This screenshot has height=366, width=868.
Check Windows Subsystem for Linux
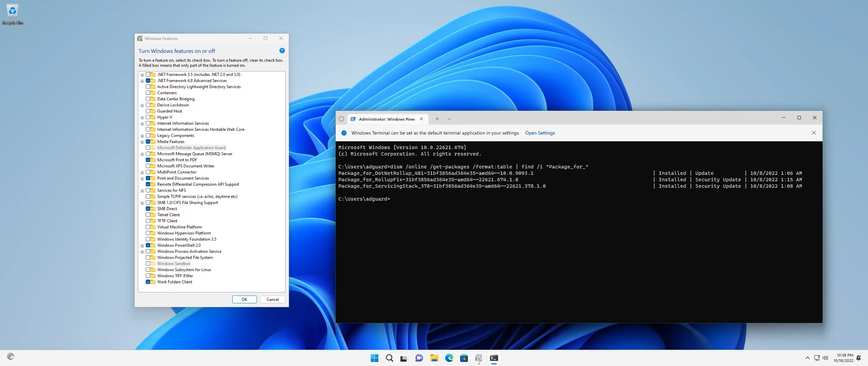tap(148, 270)
